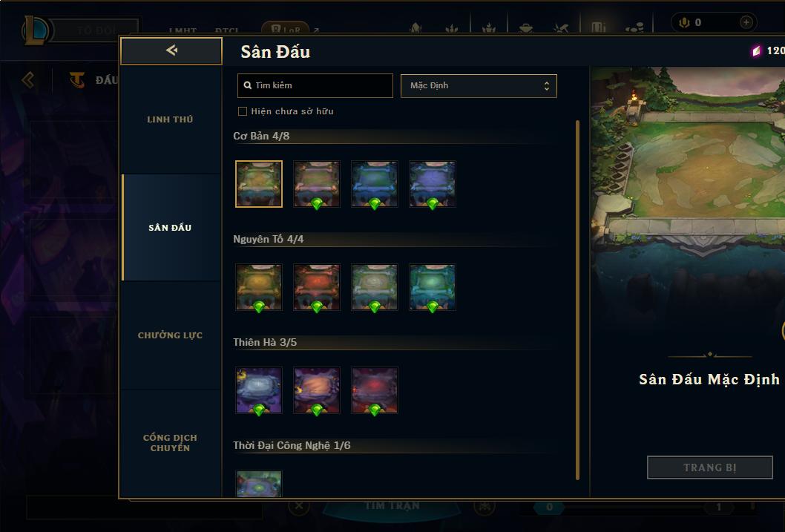Click the Trang Bị button
The width and height of the screenshot is (785, 532).
click(710, 467)
